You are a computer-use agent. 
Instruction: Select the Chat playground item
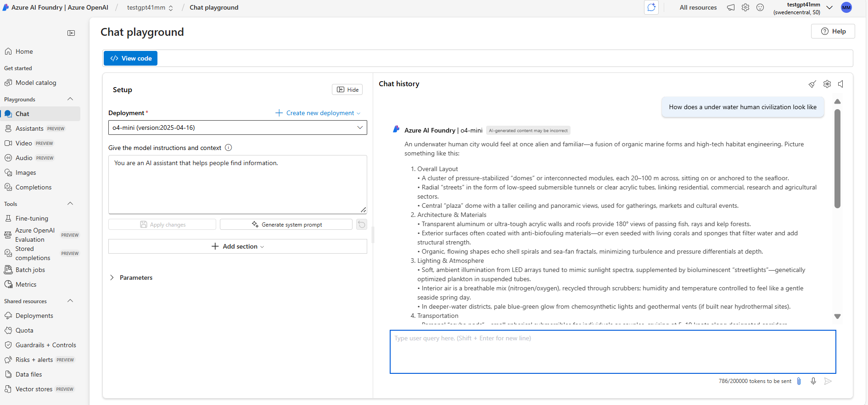[40, 114]
